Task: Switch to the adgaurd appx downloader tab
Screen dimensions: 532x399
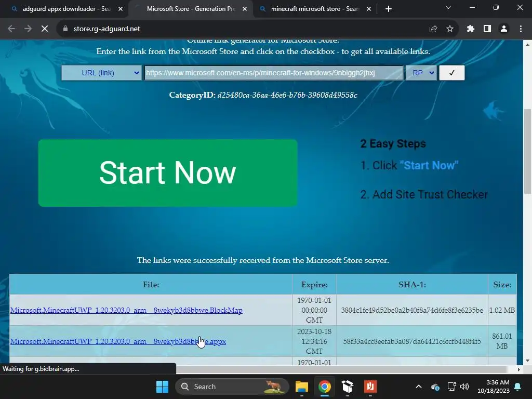Action: pyautogui.click(x=66, y=9)
